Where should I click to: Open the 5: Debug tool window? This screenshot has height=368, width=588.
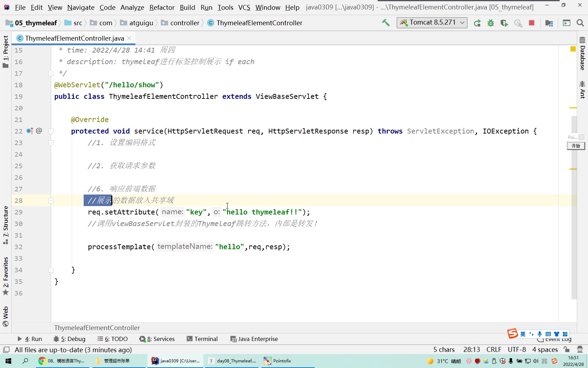[x=69, y=339]
